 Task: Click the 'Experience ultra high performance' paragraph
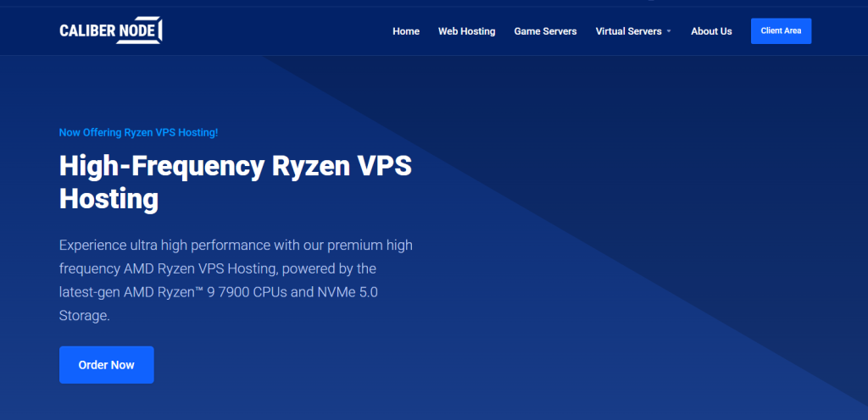(x=236, y=280)
